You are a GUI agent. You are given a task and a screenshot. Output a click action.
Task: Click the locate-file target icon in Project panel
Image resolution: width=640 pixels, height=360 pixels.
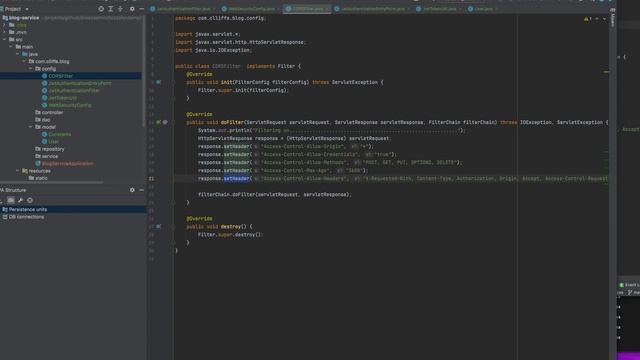[101, 9]
